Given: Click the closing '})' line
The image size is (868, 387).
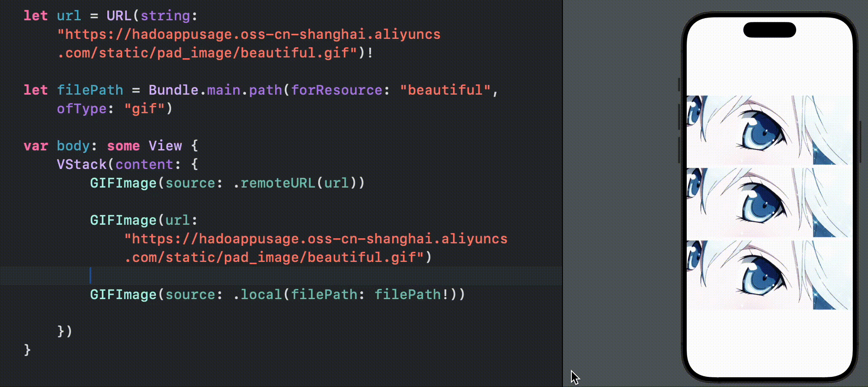Looking at the screenshot, I should tap(65, 331).
